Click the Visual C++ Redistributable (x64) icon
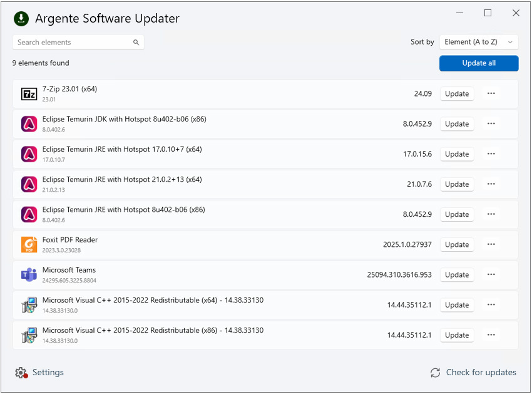Screen dimensions: 532x394 coord(29,305)
